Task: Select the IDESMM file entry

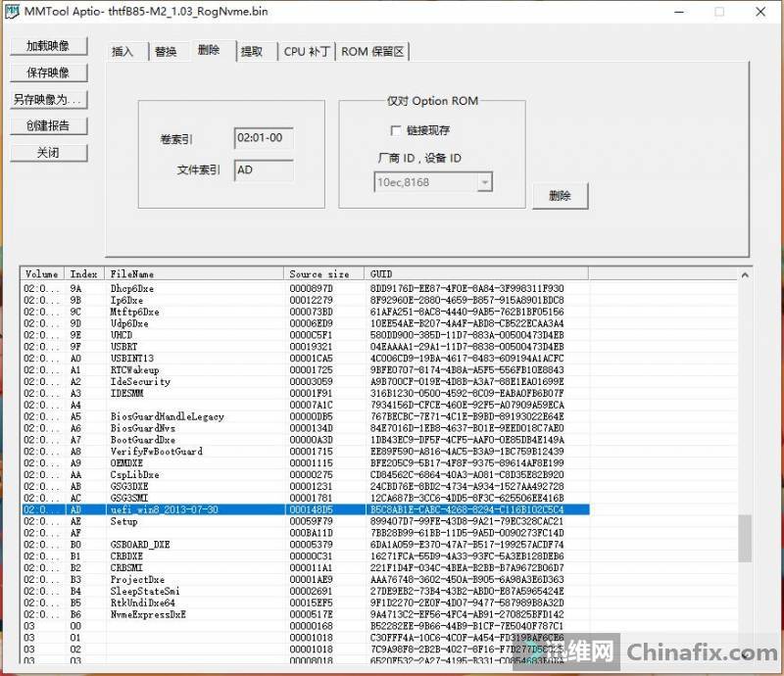Action: pos(305,393)
